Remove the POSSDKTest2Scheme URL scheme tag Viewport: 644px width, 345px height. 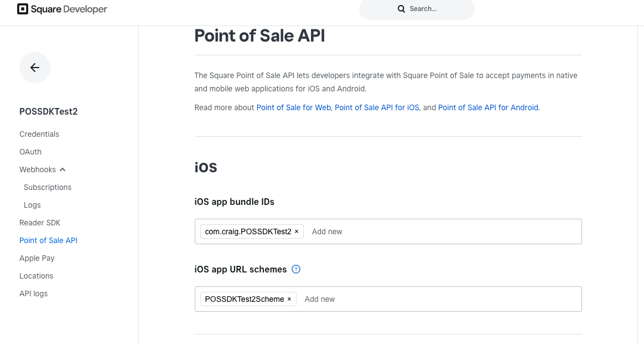289,299
